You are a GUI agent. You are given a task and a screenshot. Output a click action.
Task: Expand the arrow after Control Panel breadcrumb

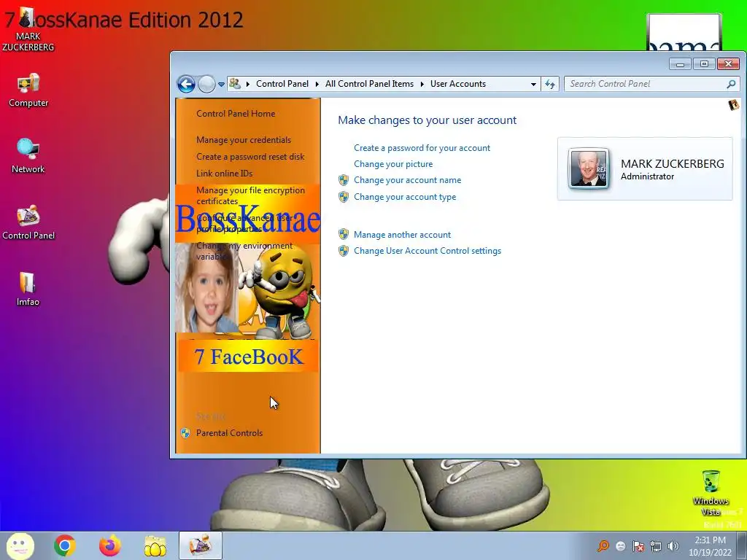point(317,85)
